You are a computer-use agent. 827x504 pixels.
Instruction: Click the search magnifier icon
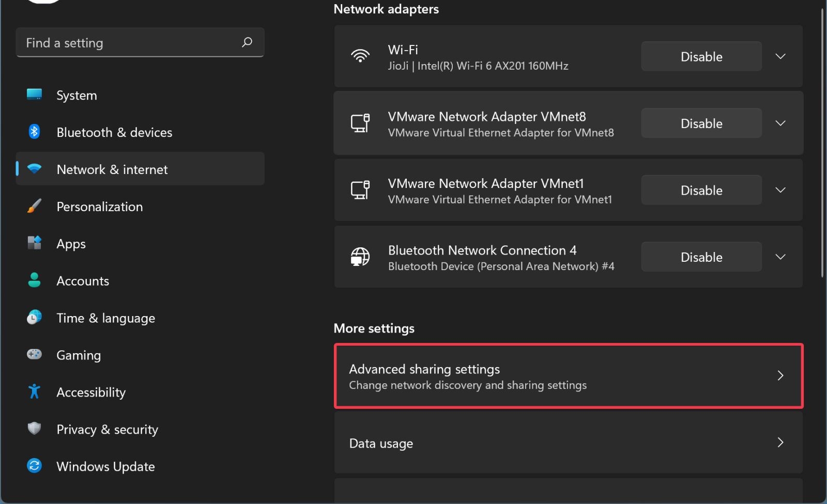247,42
